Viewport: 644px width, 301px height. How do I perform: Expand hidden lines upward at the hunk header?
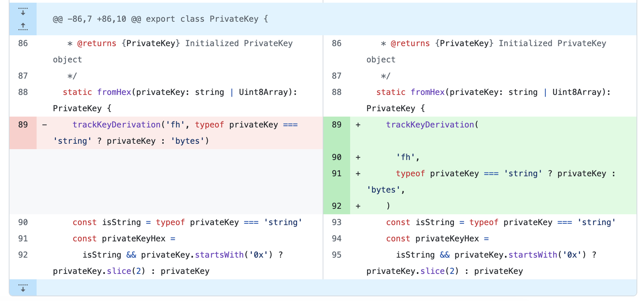point(23,27)
